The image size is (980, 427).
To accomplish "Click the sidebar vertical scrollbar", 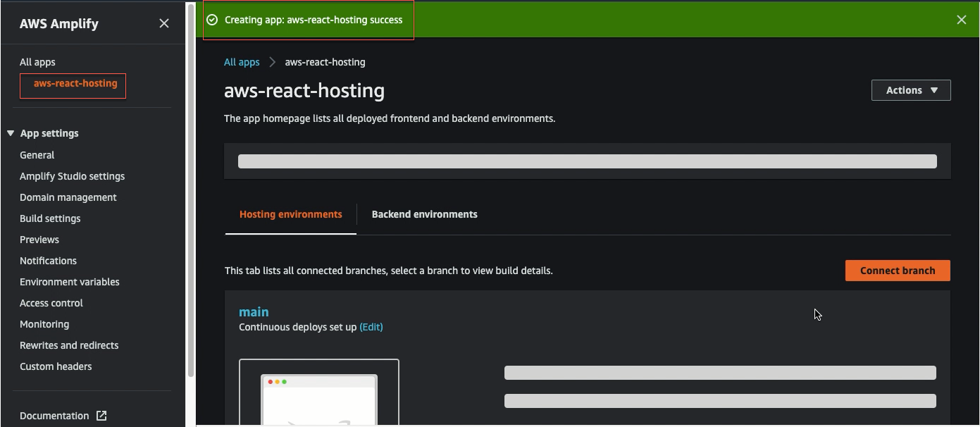I will click(x=190, y=190).
